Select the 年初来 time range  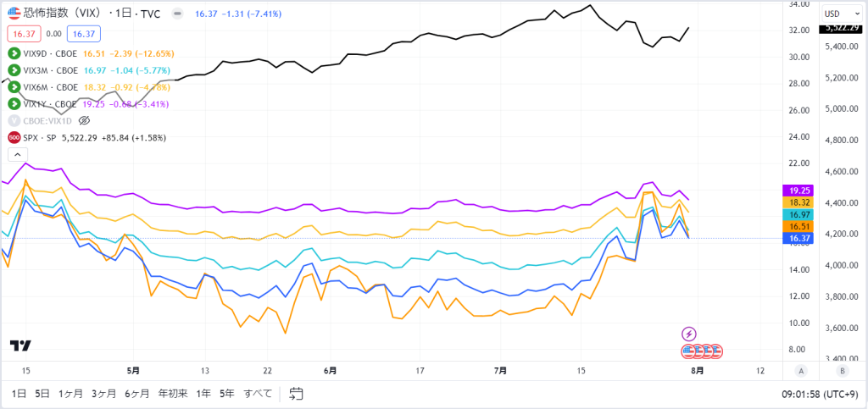[x=173, y=394]
